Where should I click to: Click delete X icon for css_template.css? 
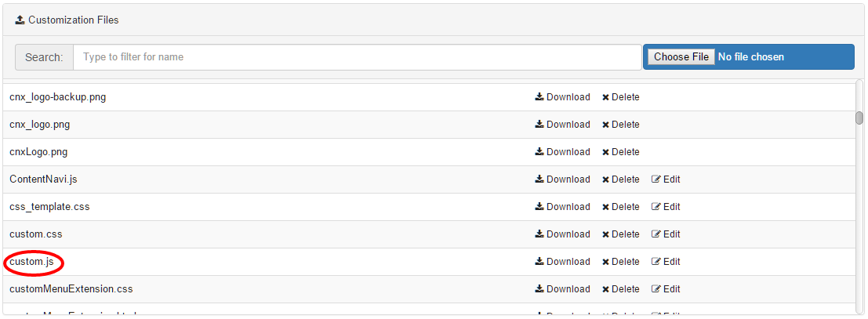coord(606,207)
